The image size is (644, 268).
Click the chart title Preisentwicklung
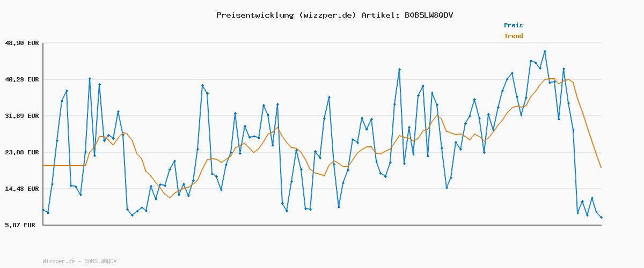pyautogui.click(x=254, y=15)
